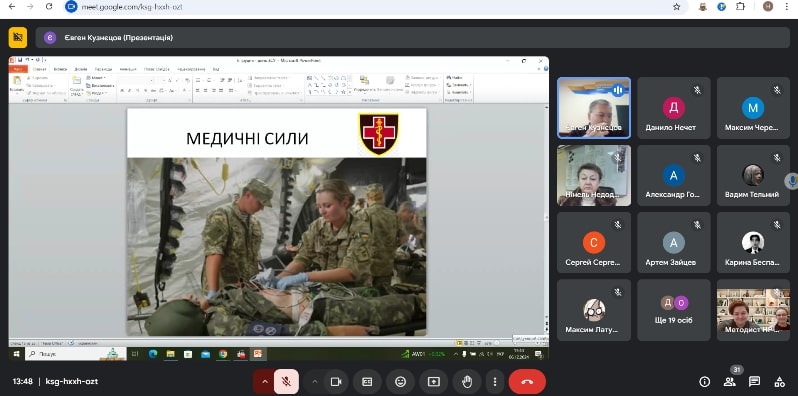The height and width of the screenshot is (396, 798).
Task: Click the red leave call button
Action: [527, 382]
